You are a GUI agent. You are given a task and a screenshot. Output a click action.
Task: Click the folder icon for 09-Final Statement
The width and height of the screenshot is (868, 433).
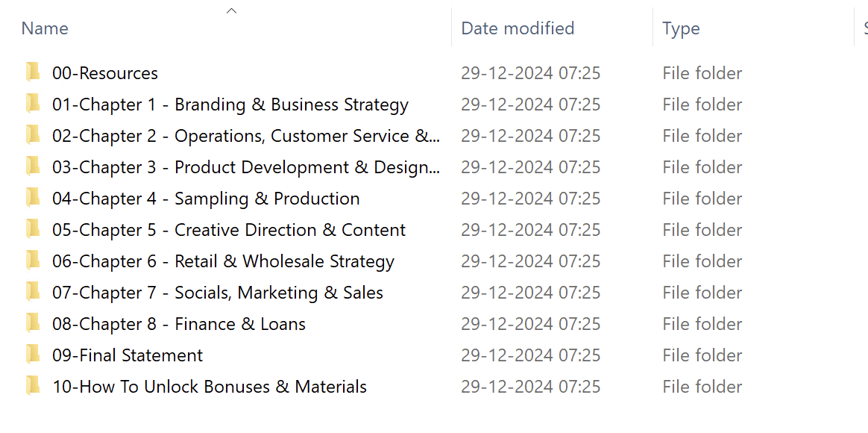(32, 355)
